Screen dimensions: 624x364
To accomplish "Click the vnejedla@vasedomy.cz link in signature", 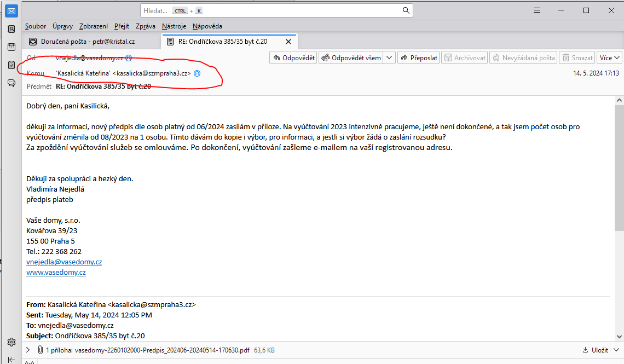I will tap(64, 262).
